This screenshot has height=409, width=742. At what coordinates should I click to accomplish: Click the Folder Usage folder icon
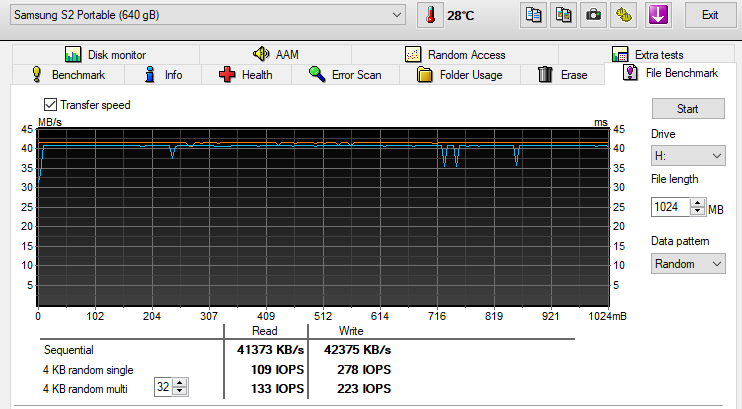coord(424,74)
